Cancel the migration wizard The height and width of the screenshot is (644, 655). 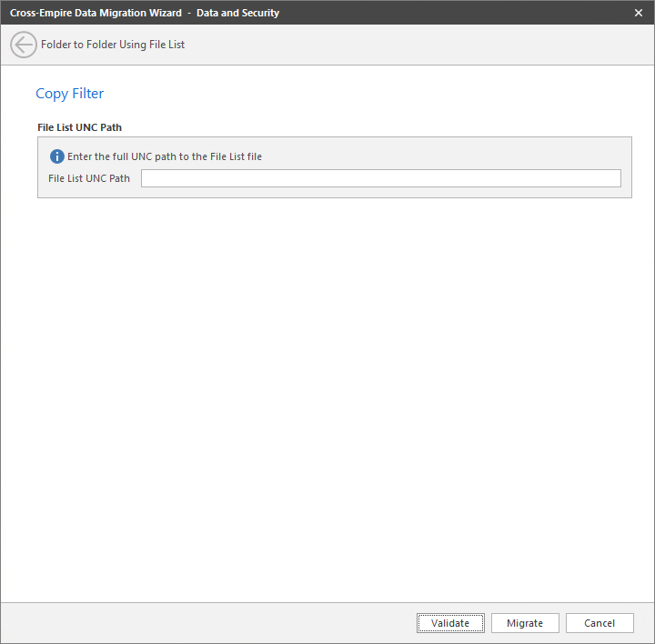tap(600, 623)
